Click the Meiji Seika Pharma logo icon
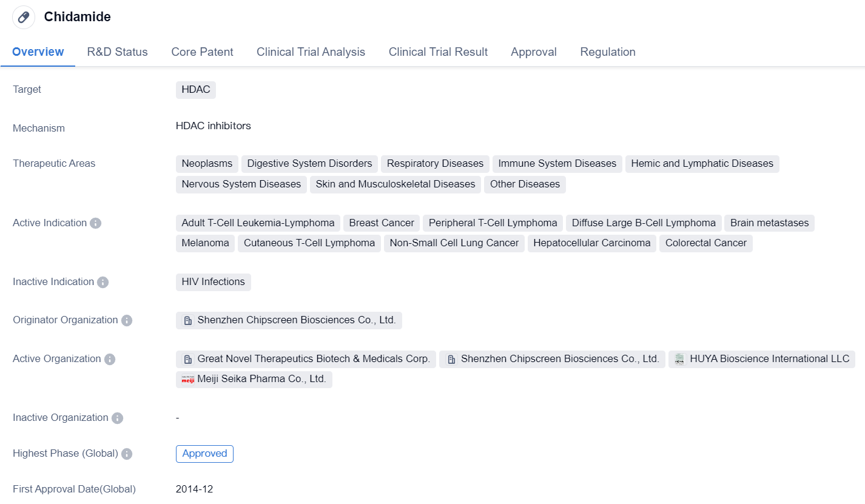This screenshot has height=504, width=865. [x=188, y=379]
